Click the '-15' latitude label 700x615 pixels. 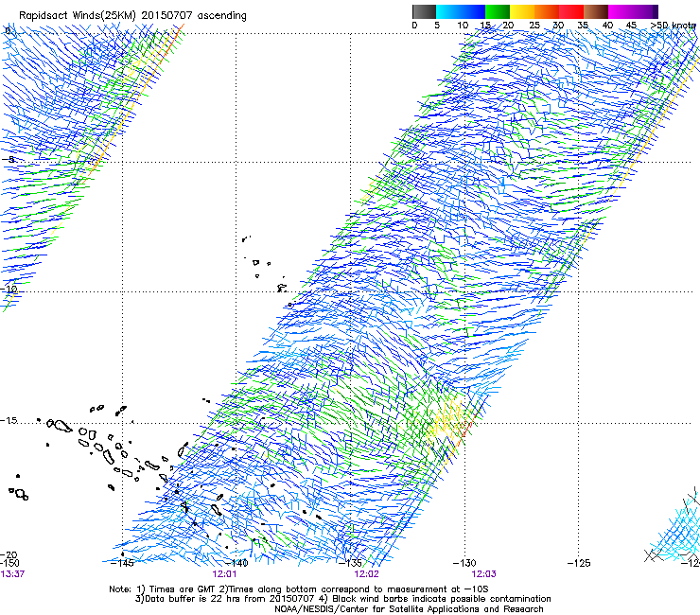pos(9,421)
